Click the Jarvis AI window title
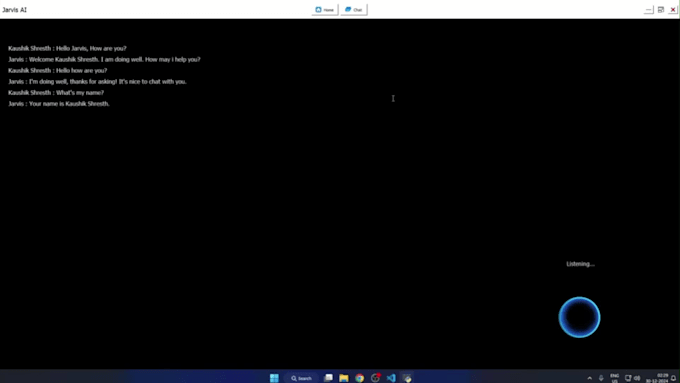The image size is (680, 383). [x=14, y=10]
